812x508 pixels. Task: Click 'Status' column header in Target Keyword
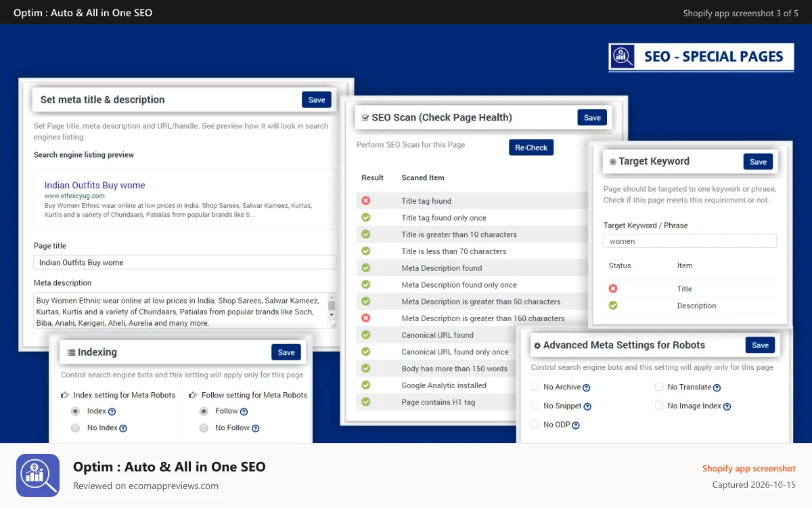click(620, 266)
